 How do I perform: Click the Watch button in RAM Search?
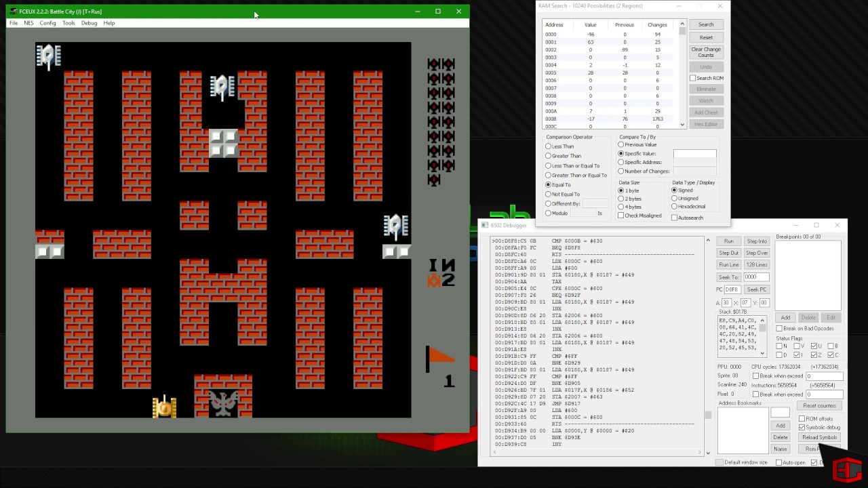click(706, 101)
